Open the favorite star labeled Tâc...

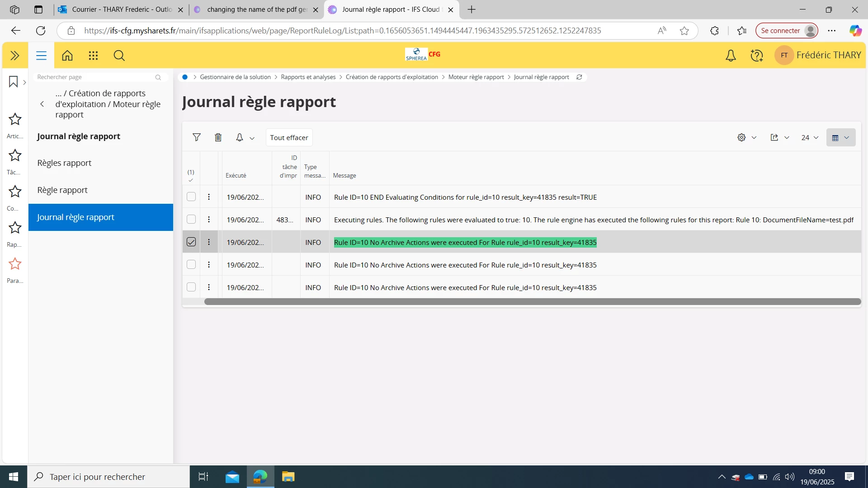[15, 155]
